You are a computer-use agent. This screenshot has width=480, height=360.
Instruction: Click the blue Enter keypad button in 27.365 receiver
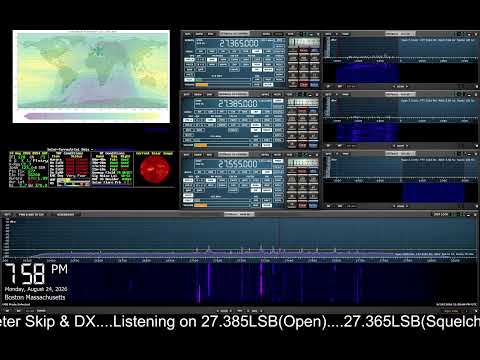pyautogui.click(x=314, y=85)
